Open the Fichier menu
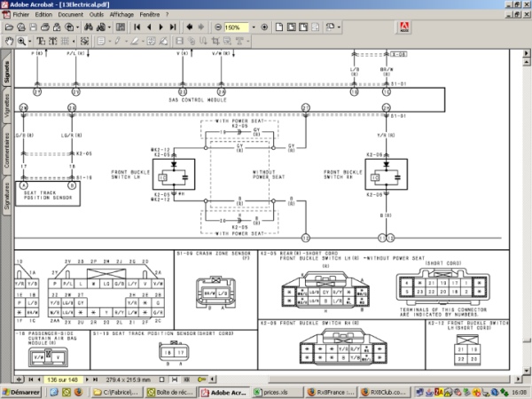Screen dimensions: 532x399 pos(20,14)
